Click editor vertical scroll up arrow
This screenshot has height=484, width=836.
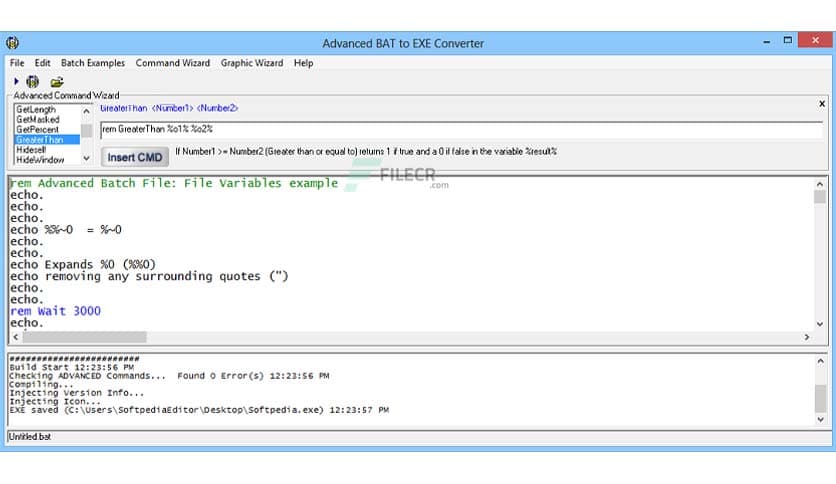[819, 184]
